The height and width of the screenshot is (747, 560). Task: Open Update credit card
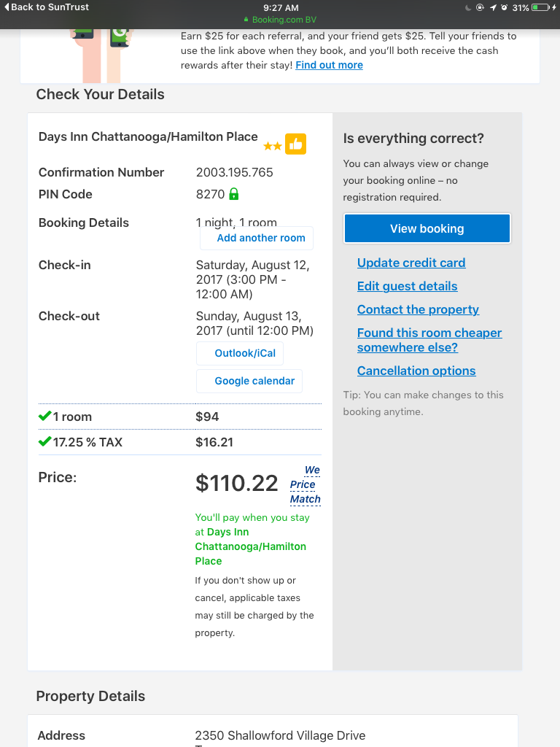[411, 263]
